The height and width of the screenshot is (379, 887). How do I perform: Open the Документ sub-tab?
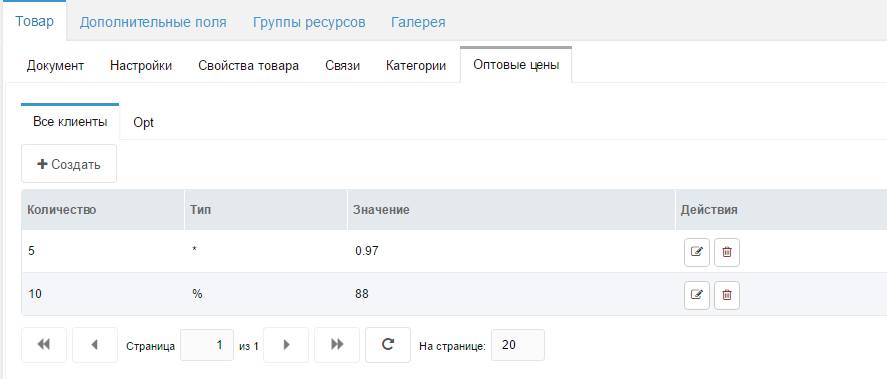point(55,66)
